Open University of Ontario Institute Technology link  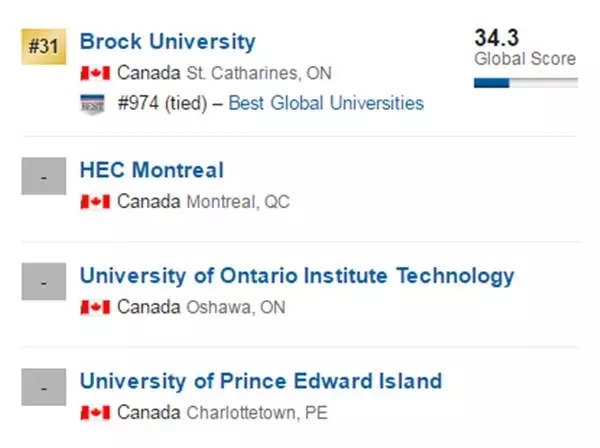pyautogui.click(x=297, y=276)
